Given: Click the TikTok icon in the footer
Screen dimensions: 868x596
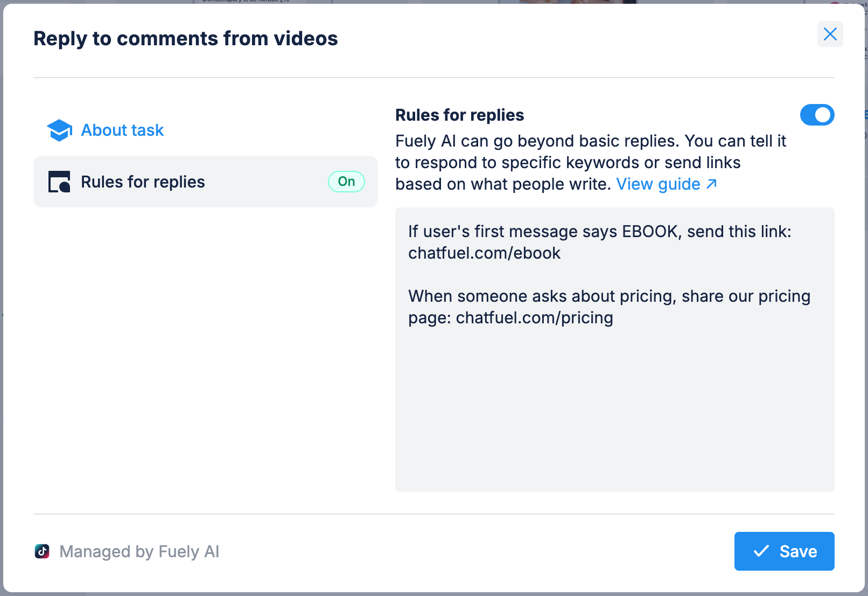Looking at the screenshot, I should click(x=42, y=551).
